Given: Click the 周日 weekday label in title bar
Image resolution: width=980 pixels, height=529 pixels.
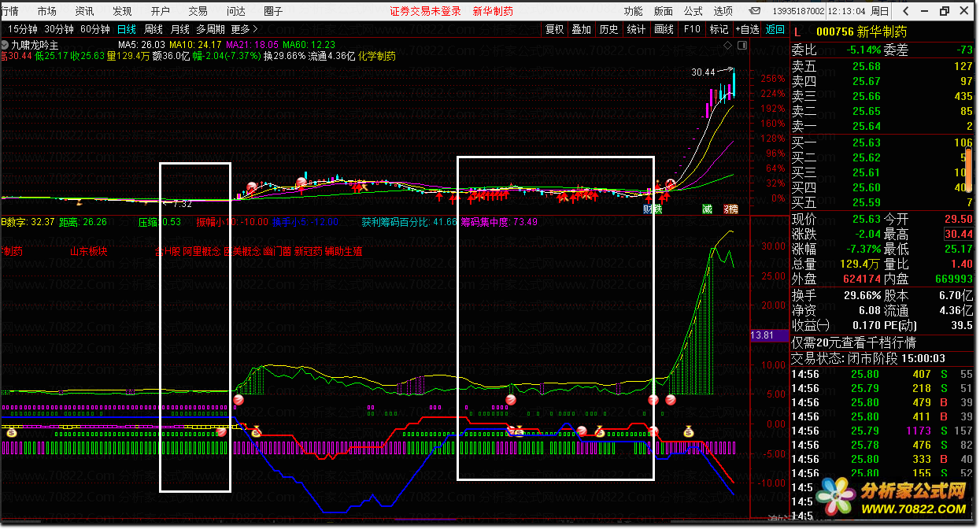Looking at the screenshot, I should (881, 11).
